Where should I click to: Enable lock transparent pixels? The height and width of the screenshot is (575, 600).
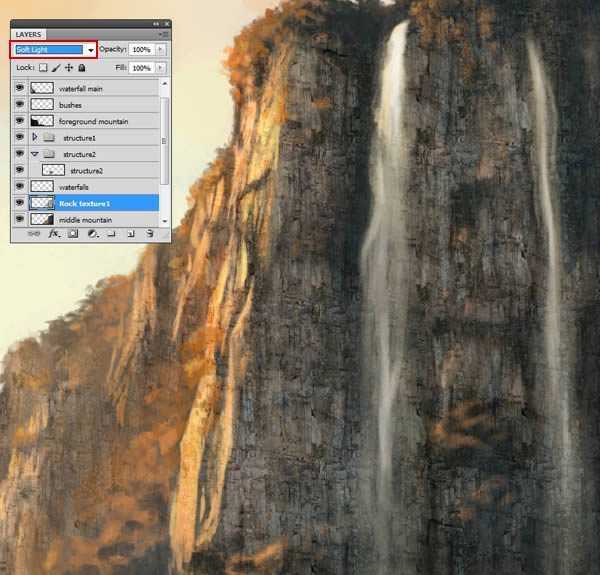tap(43, 68)
